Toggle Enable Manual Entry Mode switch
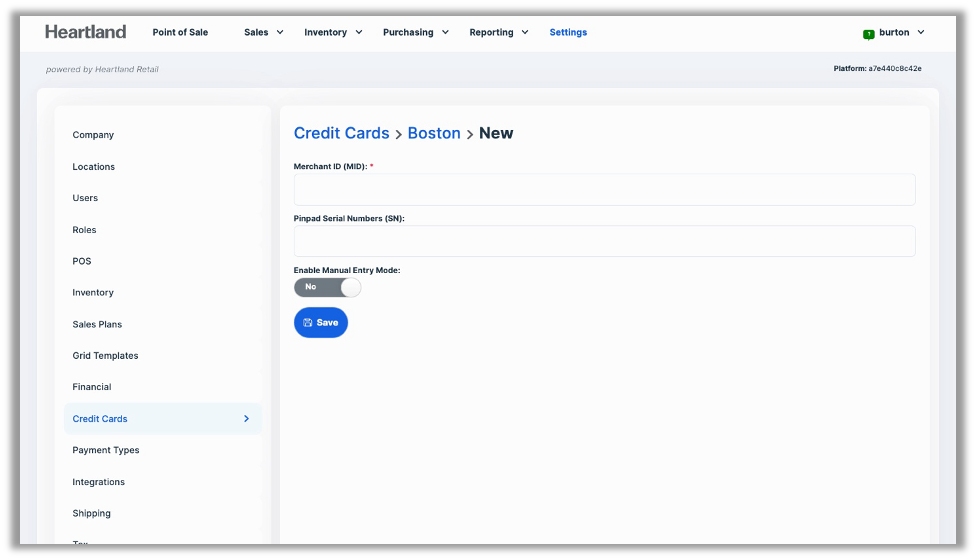Viewport: 976px width, 560px height. 327,287
